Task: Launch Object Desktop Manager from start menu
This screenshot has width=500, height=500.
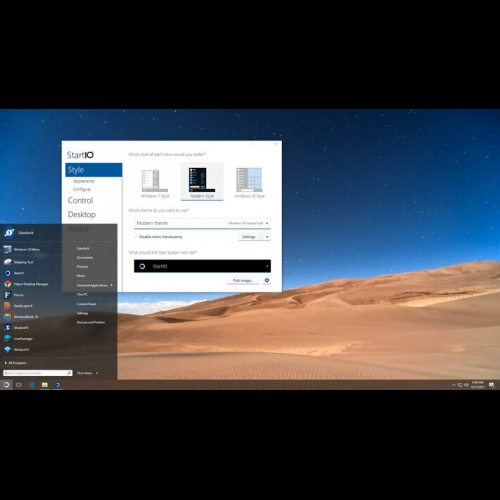Action: pyautogui.click(x=26, y=284)
